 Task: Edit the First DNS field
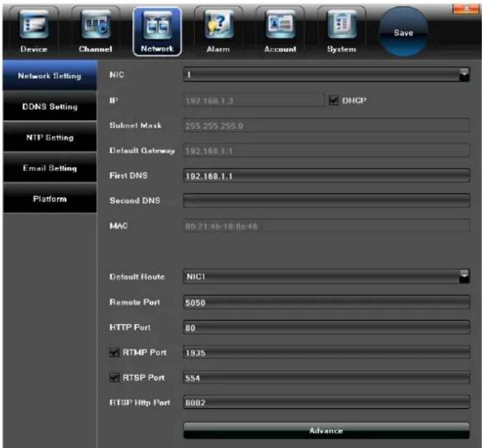tap(327, 176)
